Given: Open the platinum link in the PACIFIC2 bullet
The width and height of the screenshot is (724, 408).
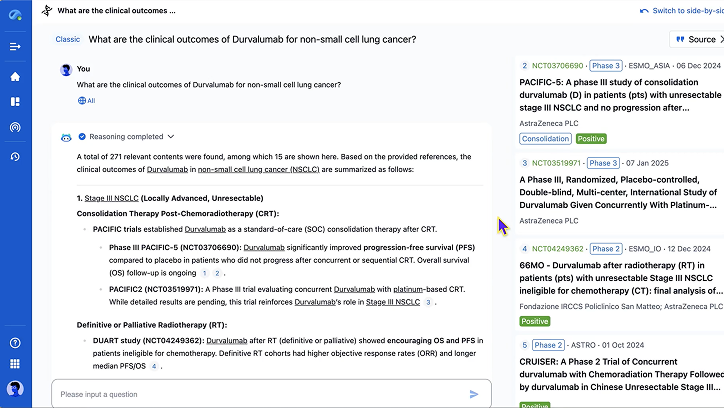Looking at the screenshot, I should click(x=408, y=289).
